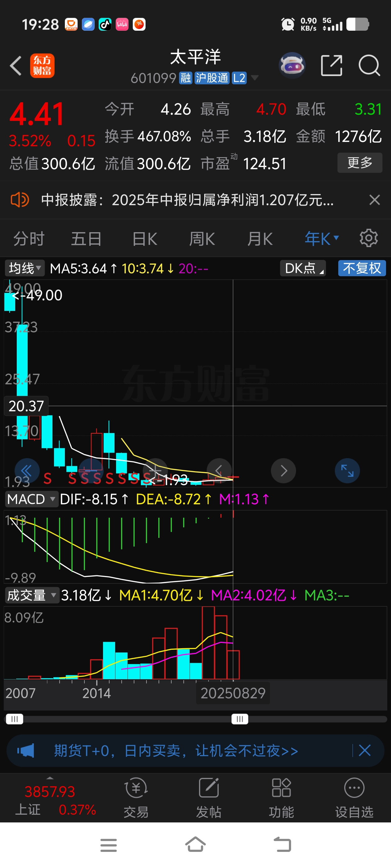Expand 上证 index bar arrow
The width and height of the screenshot is (391, 868).
click(x=50, y=778)
